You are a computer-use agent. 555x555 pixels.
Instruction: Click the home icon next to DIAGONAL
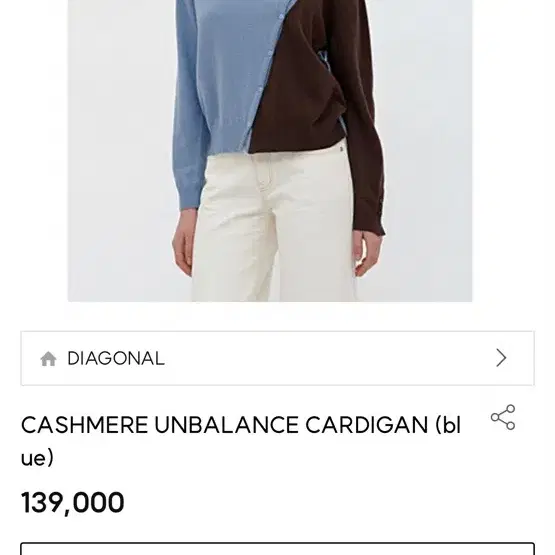tap(48, 359)
